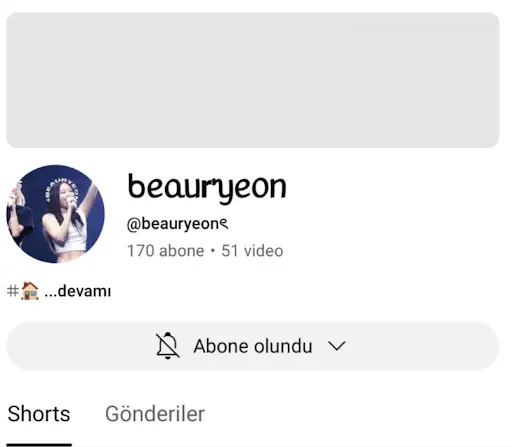
Task: Click the 51 video count text
Action: click(252, 251)
